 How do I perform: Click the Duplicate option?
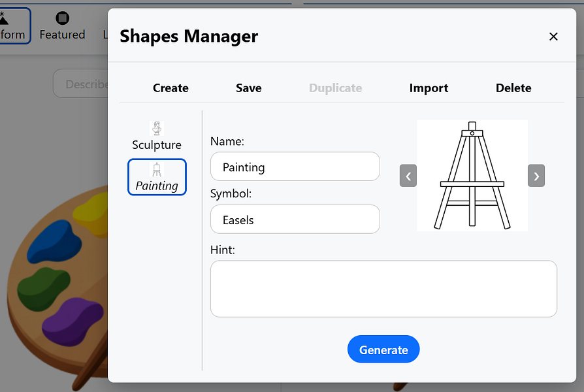pos(335,88)
